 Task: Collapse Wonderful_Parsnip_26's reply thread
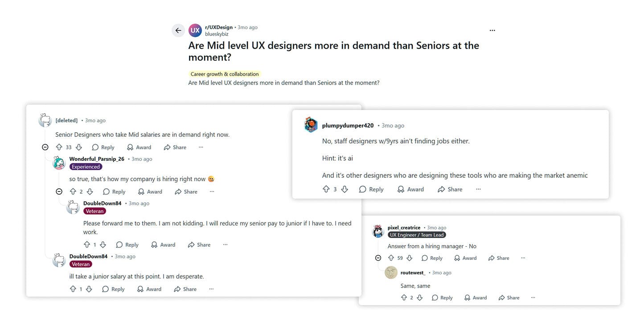[59, 191]
